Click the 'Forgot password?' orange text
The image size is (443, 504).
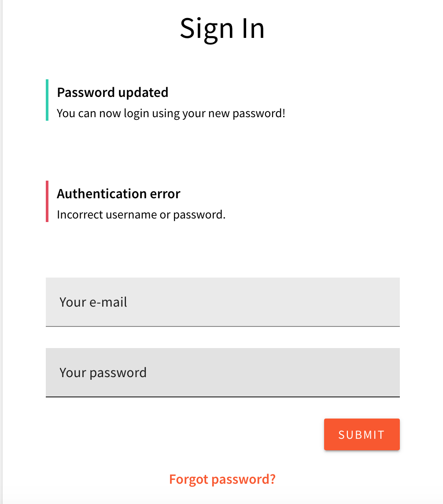tap(222, 479)
